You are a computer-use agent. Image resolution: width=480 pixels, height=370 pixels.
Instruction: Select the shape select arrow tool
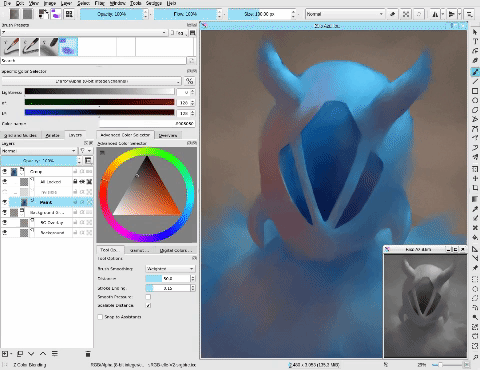(475, 32)
